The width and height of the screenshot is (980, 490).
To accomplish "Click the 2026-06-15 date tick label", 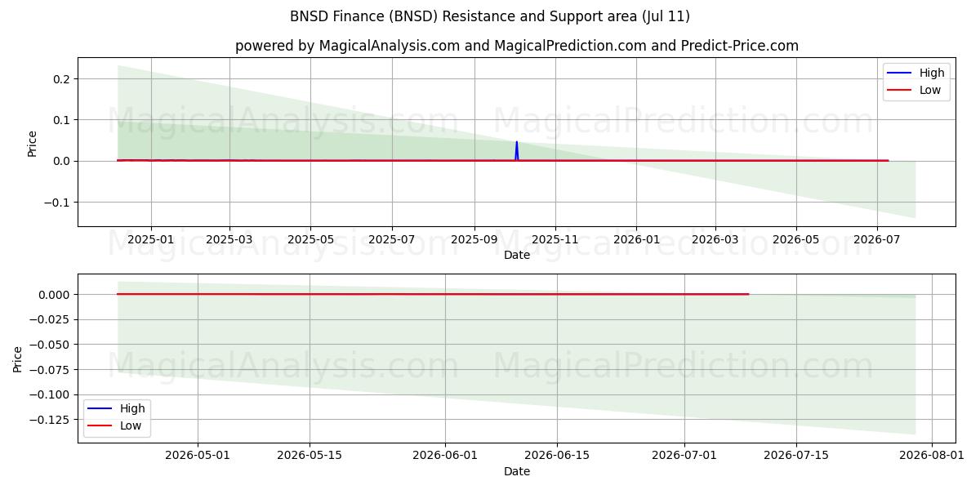I will pyautogui.click(x=557, y=456).
